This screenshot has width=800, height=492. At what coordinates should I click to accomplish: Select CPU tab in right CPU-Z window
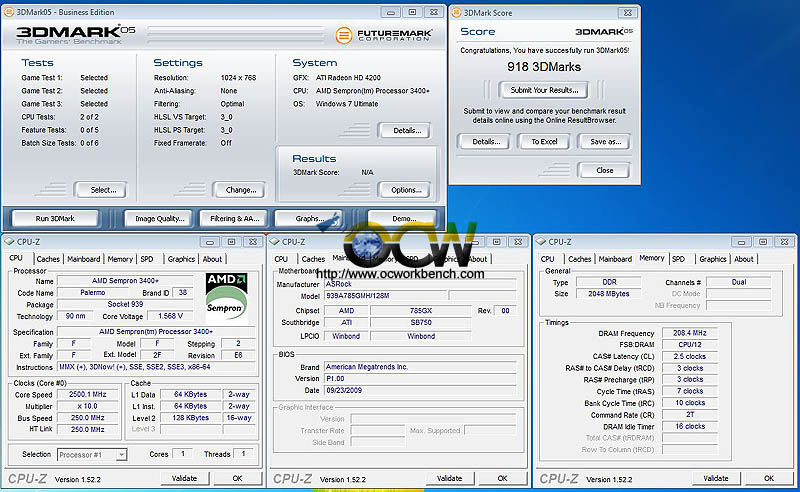(x=547, y=259)
